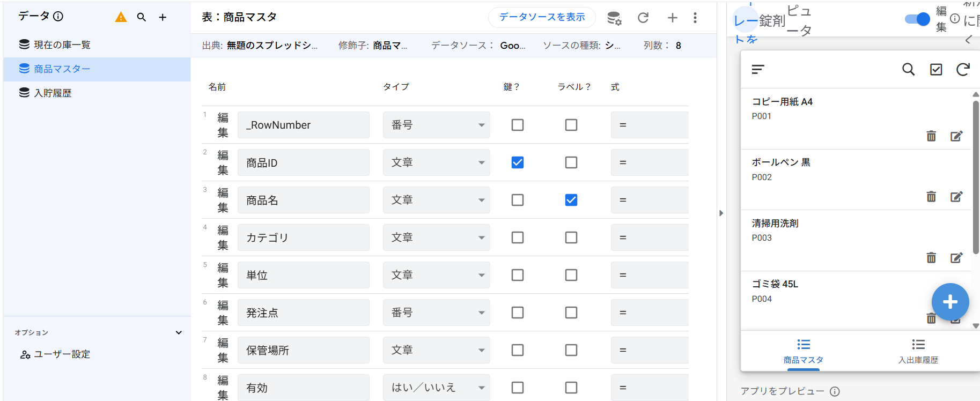
Task: Open type dropdown for 保管場所
Action: click(x=436, y=350)
